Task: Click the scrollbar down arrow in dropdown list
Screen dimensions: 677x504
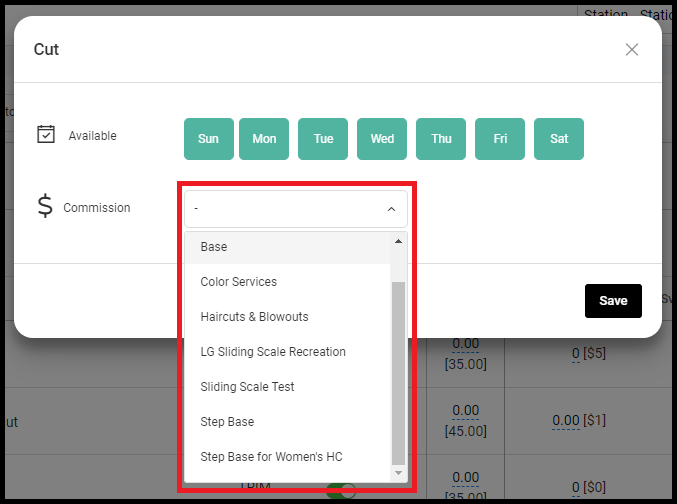Action: click(x=398, y=473)
